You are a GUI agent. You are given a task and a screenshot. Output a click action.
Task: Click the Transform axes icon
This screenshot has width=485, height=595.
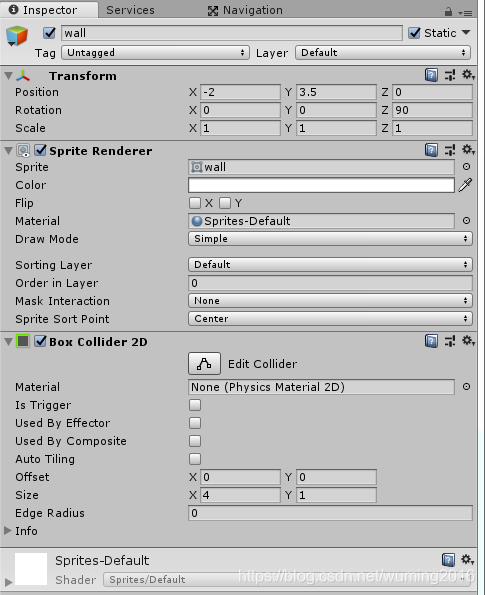click(x=23, y=76)
